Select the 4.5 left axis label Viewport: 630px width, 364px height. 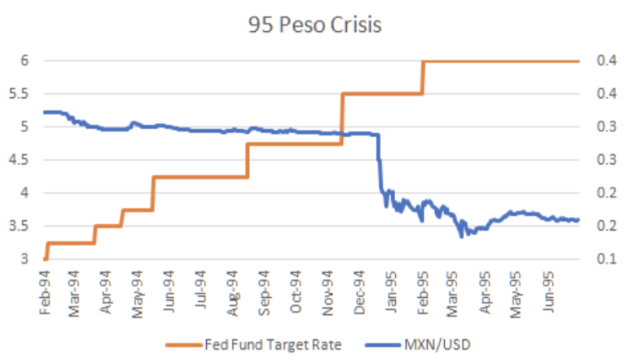click(x=19, y=160)
